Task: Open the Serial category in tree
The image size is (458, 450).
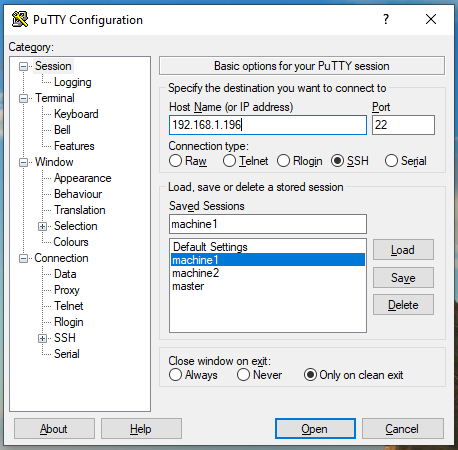Action: point(67,354)
